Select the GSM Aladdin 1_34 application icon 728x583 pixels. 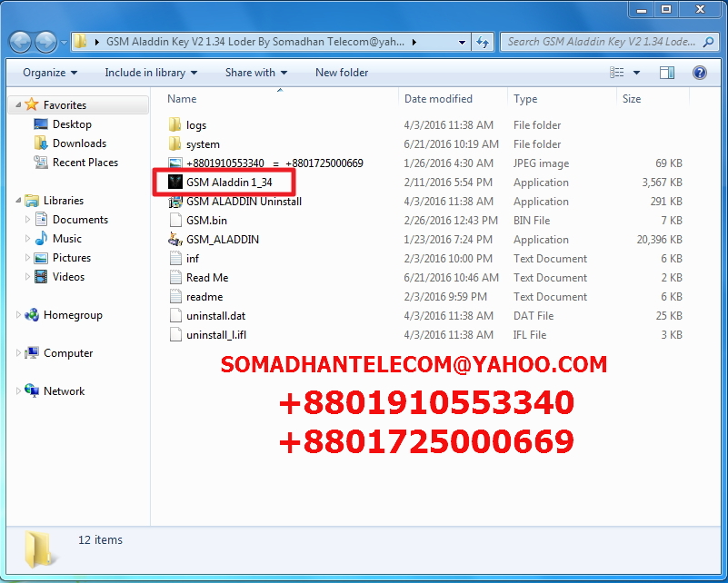pyautogui.click(x=175, y=182)
